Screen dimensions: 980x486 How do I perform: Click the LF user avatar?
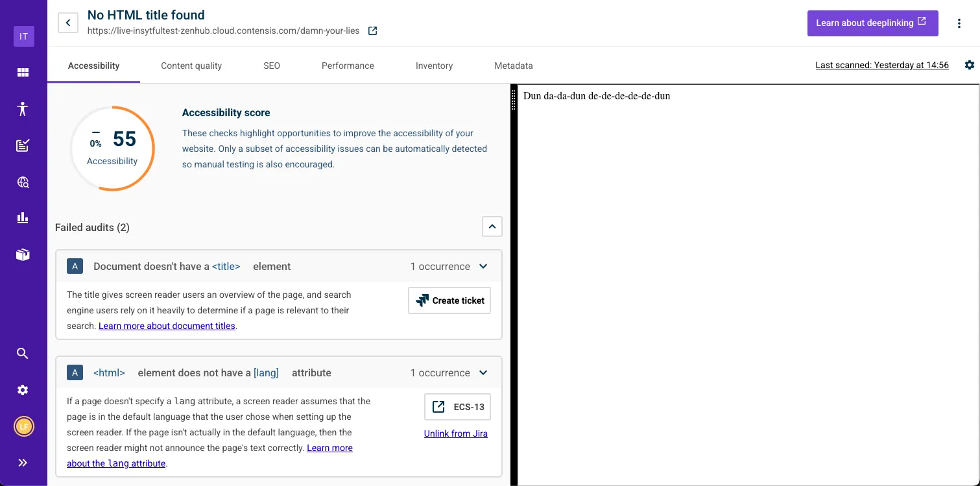23,426
